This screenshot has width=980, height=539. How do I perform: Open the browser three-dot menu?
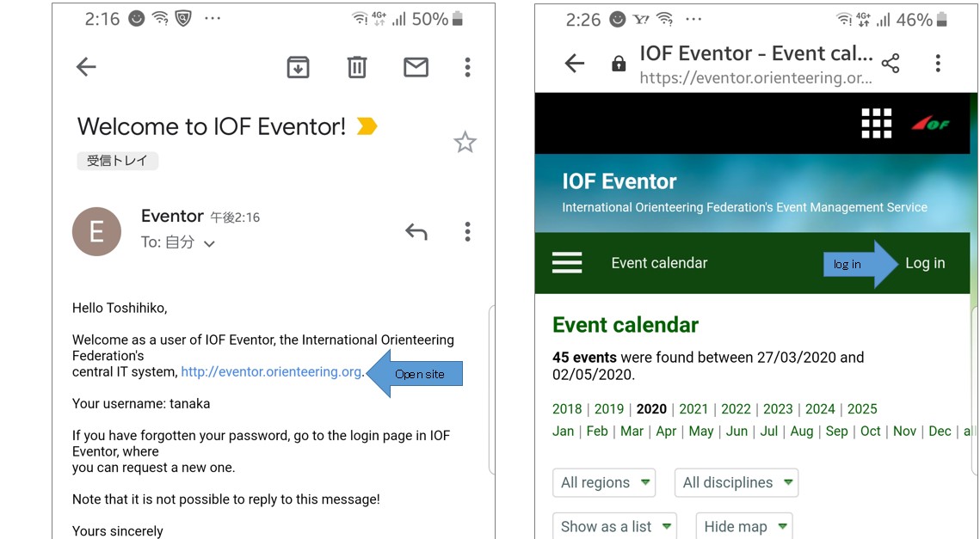click(937, 63)
